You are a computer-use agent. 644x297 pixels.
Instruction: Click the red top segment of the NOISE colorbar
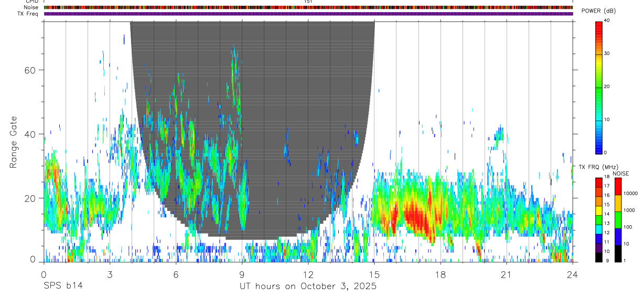[617, 186]
